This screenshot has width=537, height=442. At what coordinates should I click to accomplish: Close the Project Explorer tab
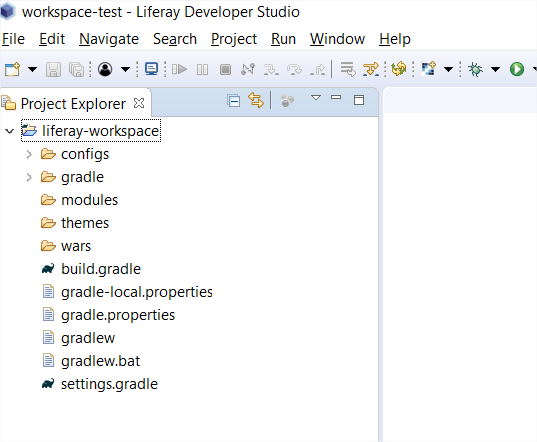click(x=139, y=103)
